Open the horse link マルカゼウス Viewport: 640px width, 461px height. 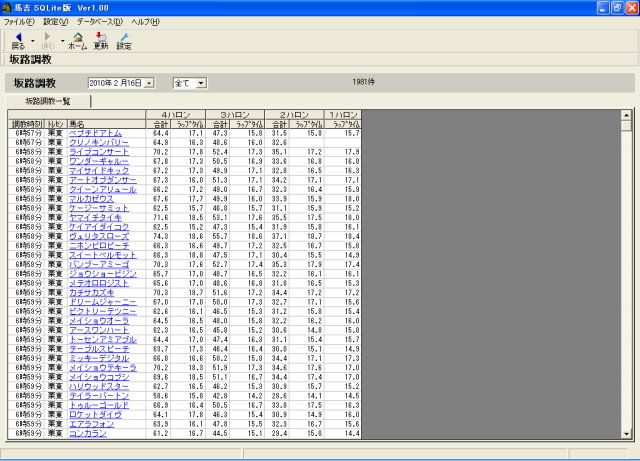[x=91, y=199]
